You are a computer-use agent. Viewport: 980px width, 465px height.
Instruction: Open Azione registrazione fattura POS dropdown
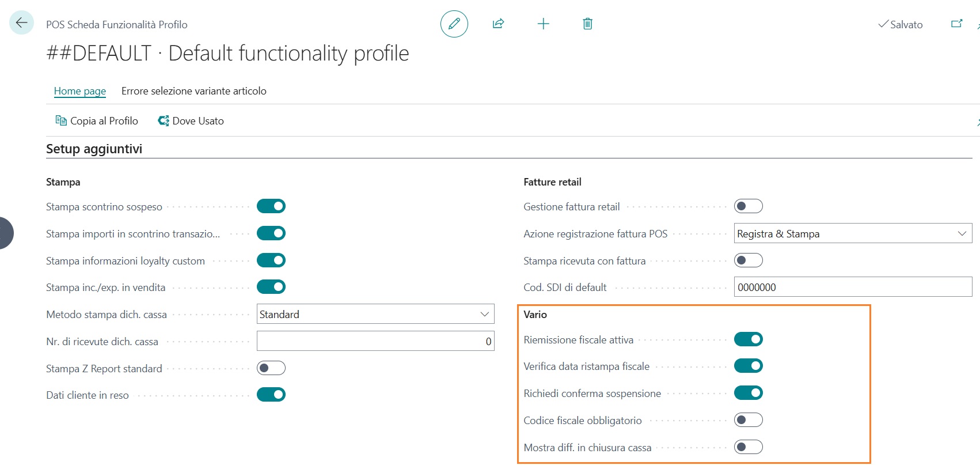pos(852,233)
